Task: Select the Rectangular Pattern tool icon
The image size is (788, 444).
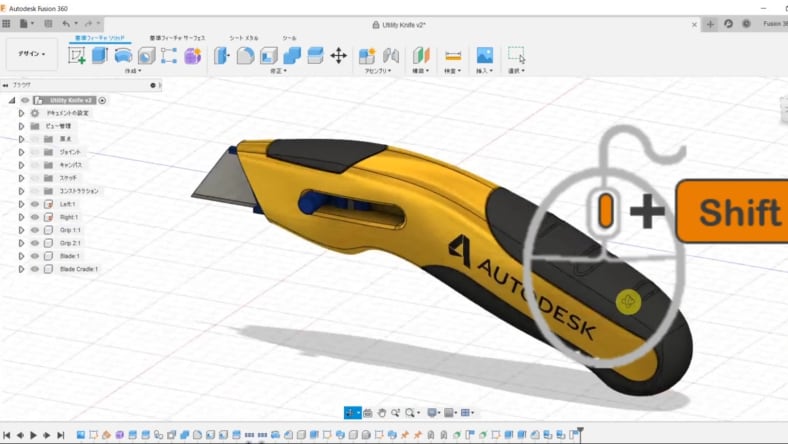Action: pyautogui.click(x=169, y=55)
